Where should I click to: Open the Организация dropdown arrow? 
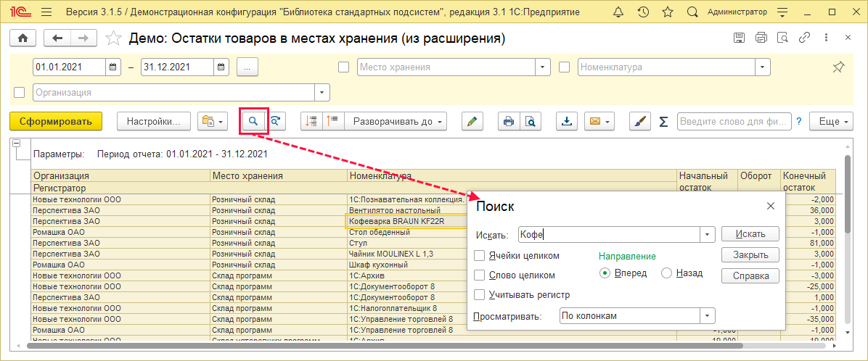click(x=322, y=92)
